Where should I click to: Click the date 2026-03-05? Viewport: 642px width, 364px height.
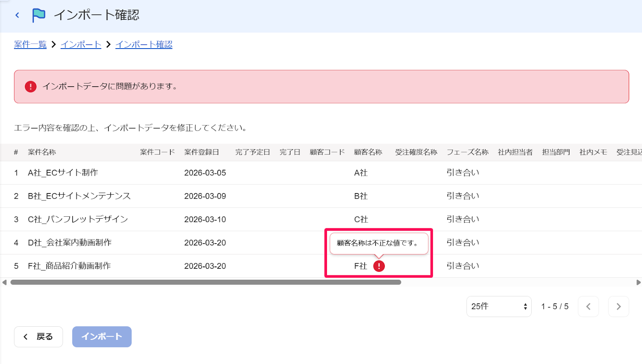click(x=205, y=173)
